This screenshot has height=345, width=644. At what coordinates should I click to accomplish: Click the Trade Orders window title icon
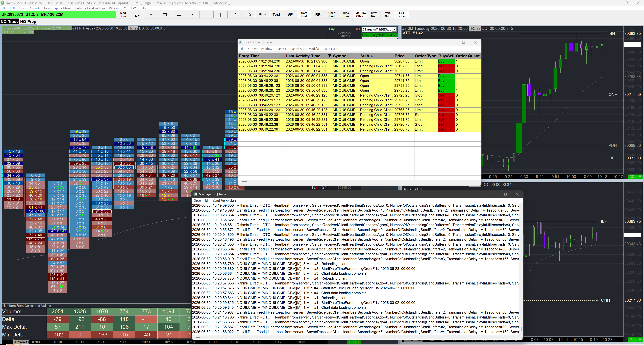click(241, 42)
